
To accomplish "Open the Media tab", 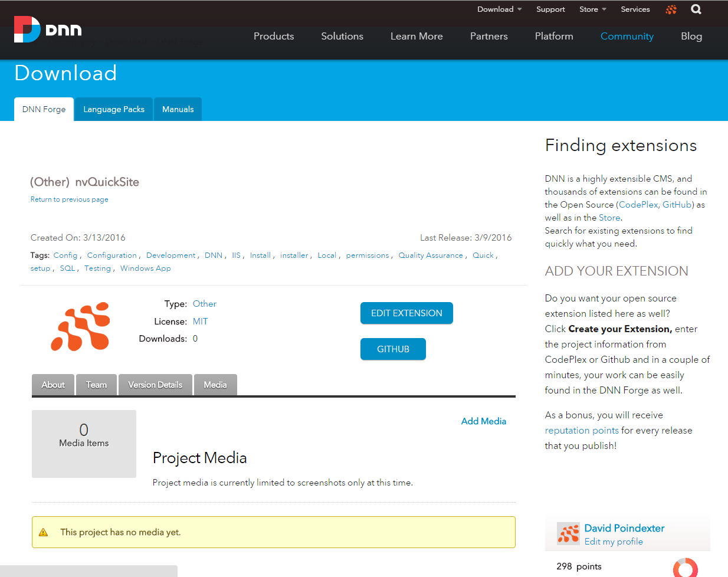I will (x=215, y=385).
